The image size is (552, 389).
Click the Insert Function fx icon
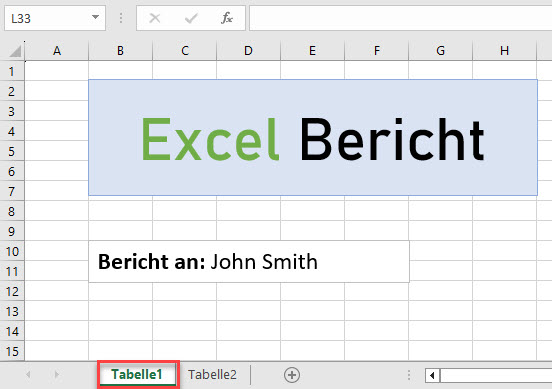pyautogui.click(x=227, y=18)
